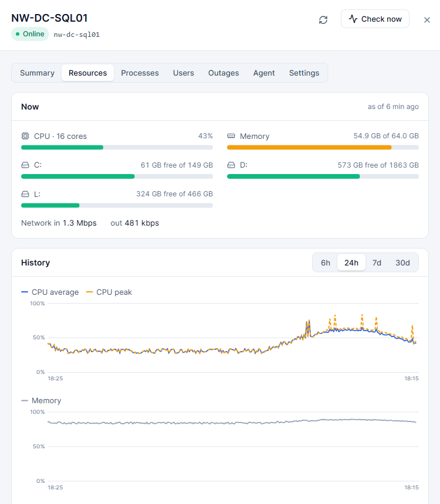Click the Online status badge
The height and width of the screenshot is (504, 440).
pos(30,34)
